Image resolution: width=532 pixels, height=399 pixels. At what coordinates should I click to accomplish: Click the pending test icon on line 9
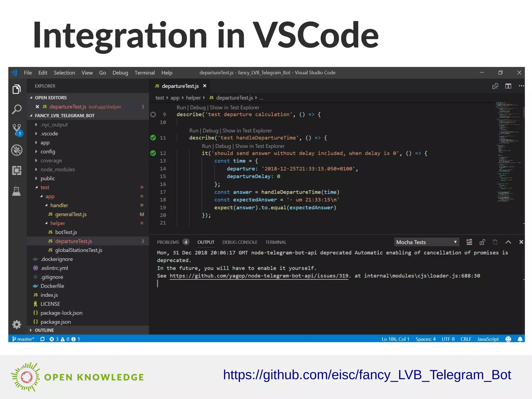coord(153,115)
